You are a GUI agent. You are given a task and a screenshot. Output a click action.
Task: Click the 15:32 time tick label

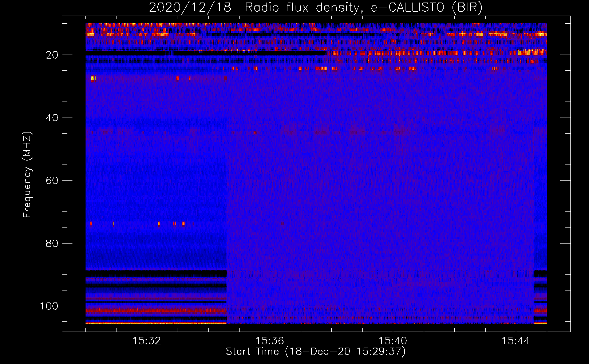pos(147,341)
